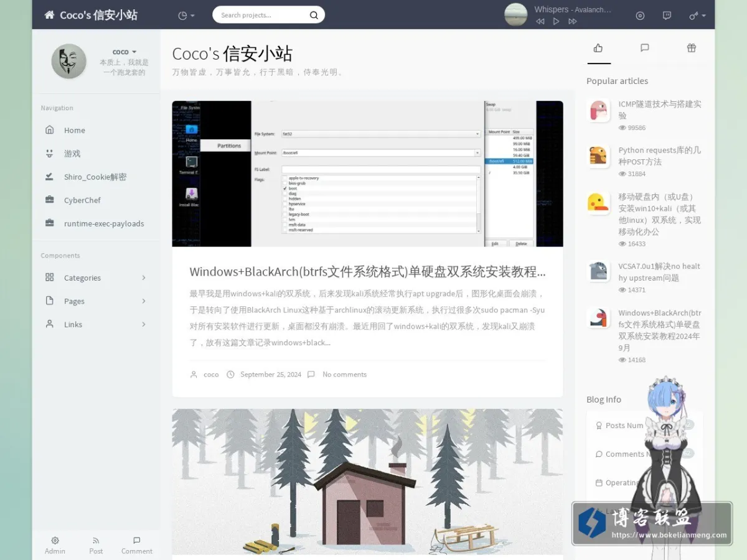747x560 pixels.
Task: Open sidebar Windows+BlackArch 2024年9月 popular article
Action: tap(660, 330)
